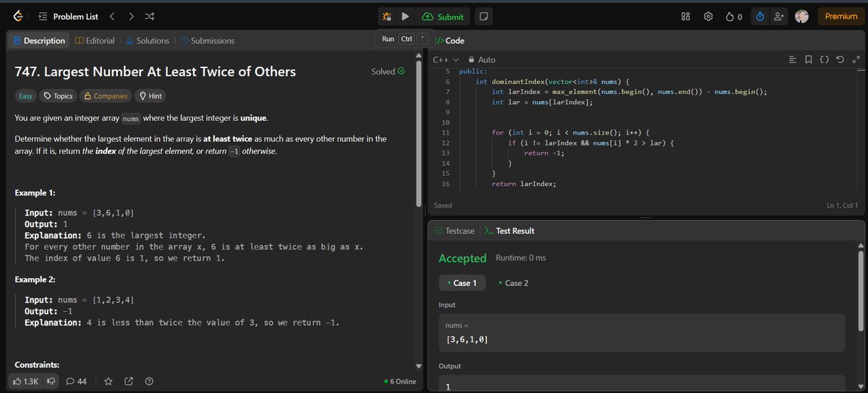Invite a collaborator with add-user icon
The height and width of the screenshot is (393, 868).
coord(779,16)
